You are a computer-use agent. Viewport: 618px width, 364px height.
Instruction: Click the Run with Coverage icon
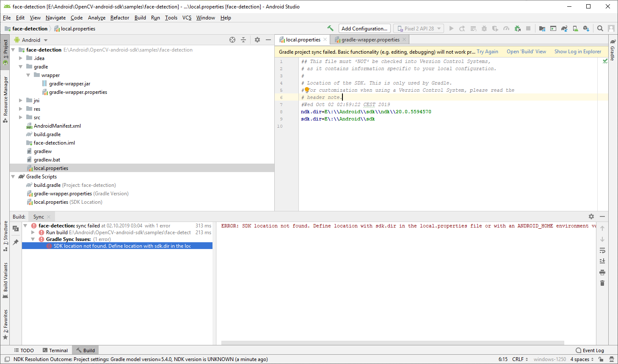[495, 28]
